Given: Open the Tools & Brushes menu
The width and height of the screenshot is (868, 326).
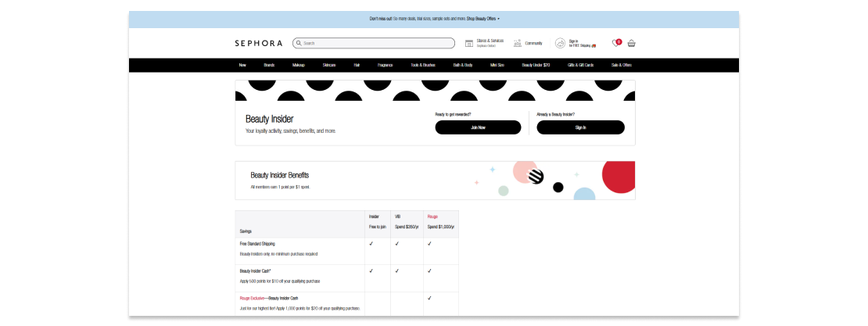Looking at the screenshot, I should click(423, 66).
